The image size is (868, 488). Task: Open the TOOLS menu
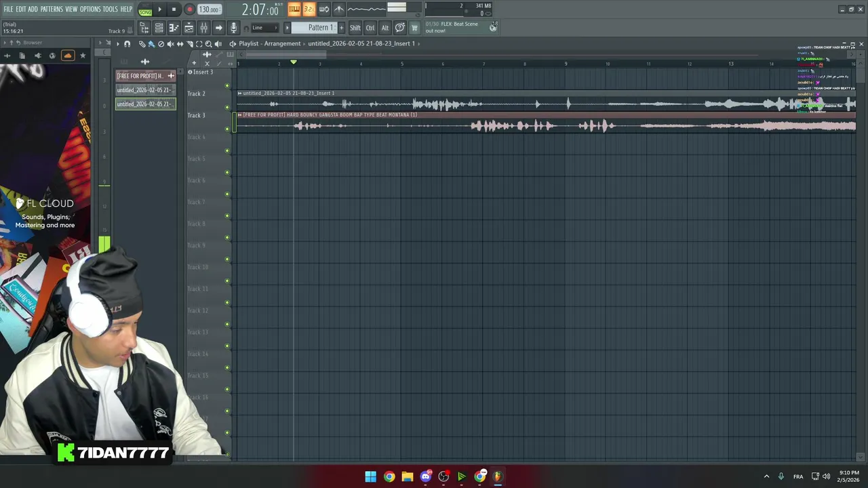[x=110, y=9]
